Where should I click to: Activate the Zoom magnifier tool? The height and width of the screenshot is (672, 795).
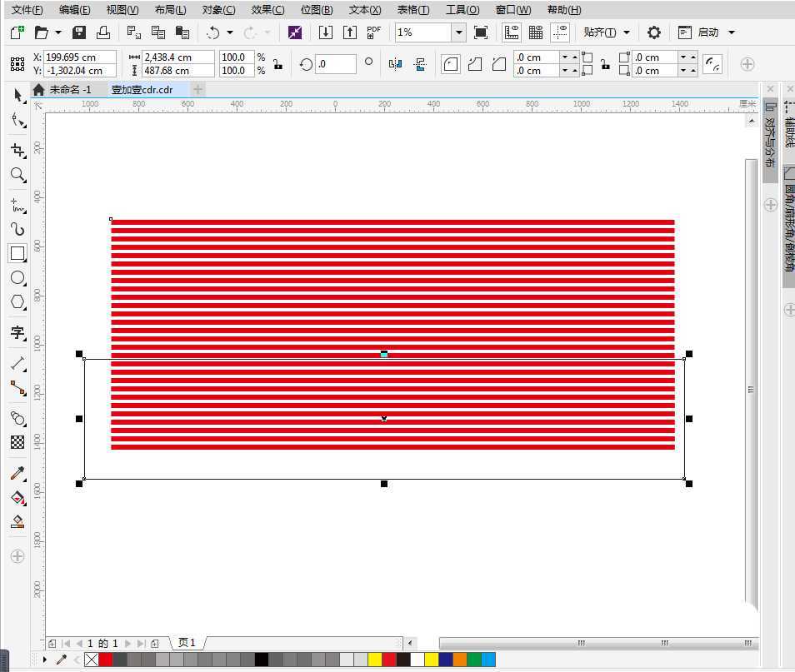coord(17,175)
